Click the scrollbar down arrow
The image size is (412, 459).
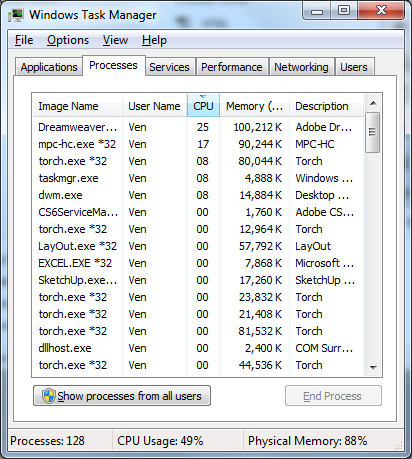[373, 367]
